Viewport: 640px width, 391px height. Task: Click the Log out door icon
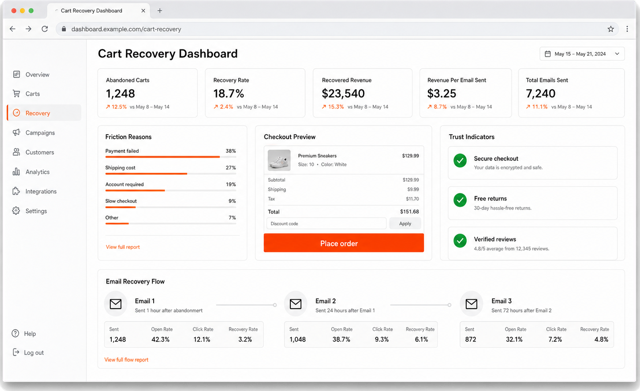click(x=16, y=352)
